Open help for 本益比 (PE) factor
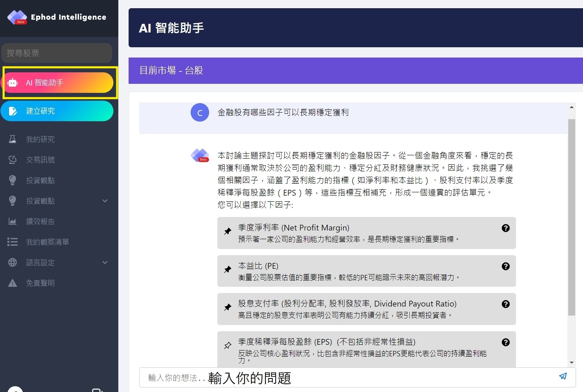 506,266
